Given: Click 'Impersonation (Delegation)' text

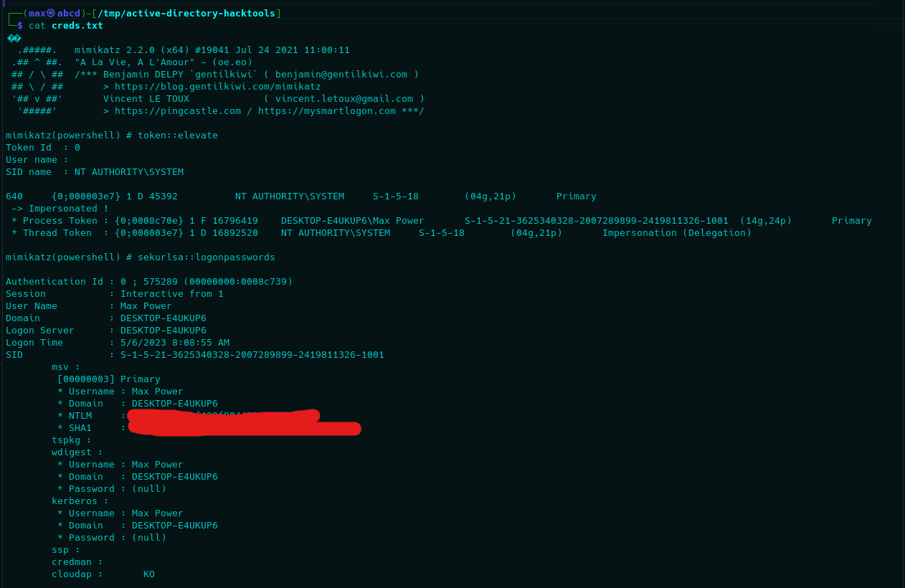Looking at the screenshot, I should point(677,233).
